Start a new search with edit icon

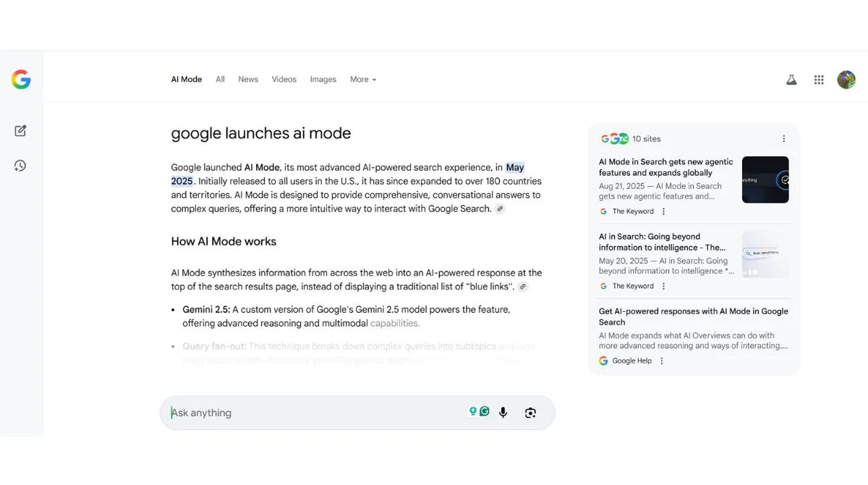coord(20,131)
